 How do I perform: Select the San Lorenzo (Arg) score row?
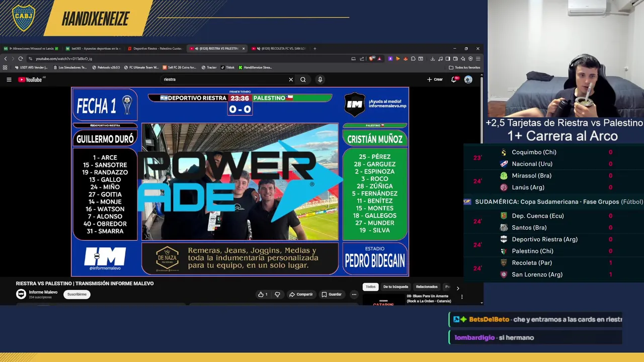coord(553,275)
